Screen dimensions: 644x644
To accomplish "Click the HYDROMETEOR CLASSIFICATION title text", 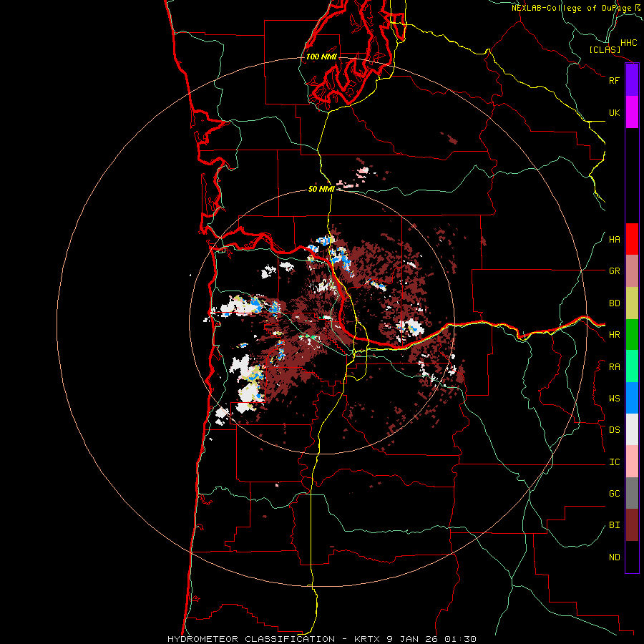I will click(x=251, y=639).
